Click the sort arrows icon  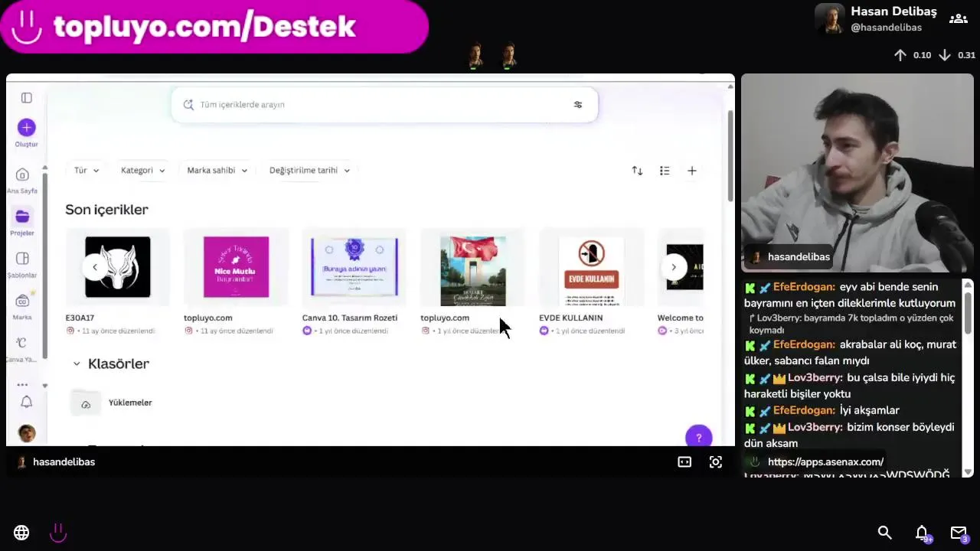(x=637, y=171)
